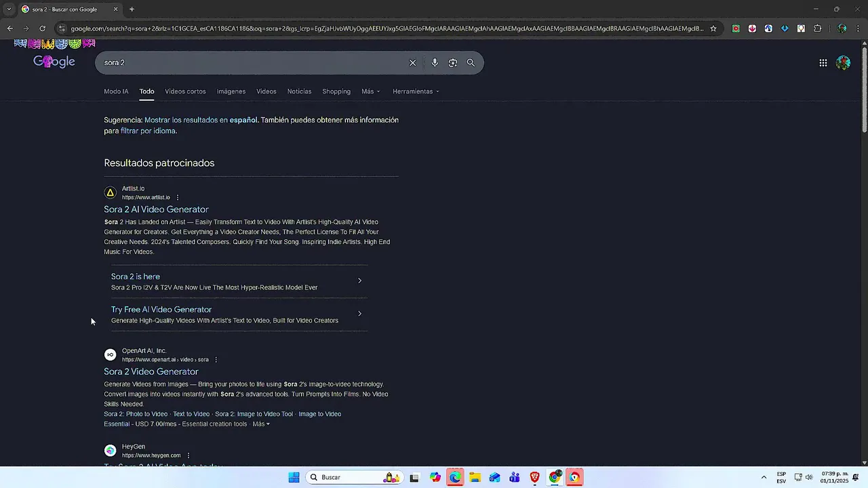The image size is (868, 488).
Task: Expand the 'Sora 2 is here' sitelink arrow
Action: 359,281
